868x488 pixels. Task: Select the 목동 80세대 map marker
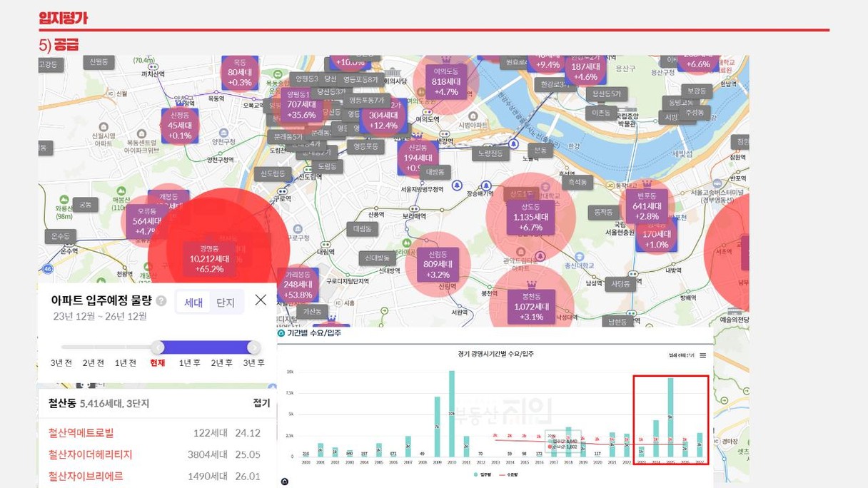tap(240, 73)
